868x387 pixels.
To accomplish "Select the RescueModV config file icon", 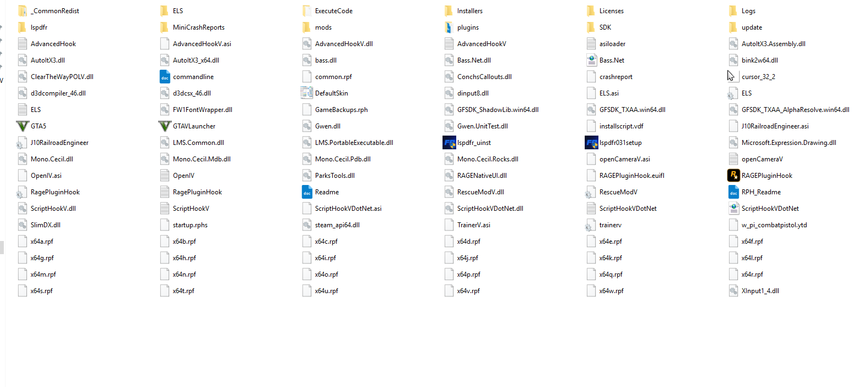I will click(590, 192).
